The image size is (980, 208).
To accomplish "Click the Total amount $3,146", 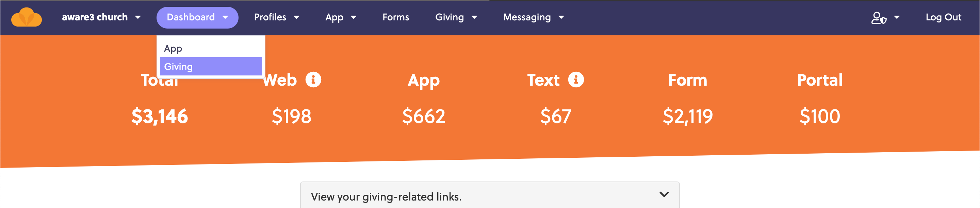I will pyautogui.click(x=159, y=117).
